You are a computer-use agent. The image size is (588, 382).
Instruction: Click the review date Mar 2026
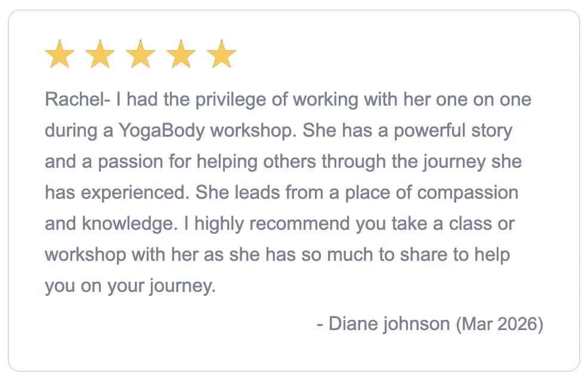[500, 324]
